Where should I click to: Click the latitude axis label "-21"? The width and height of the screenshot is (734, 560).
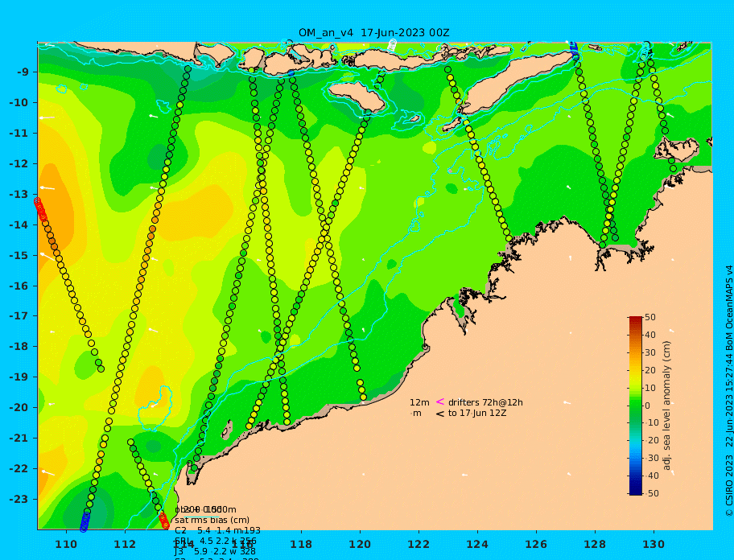[19, 439]
